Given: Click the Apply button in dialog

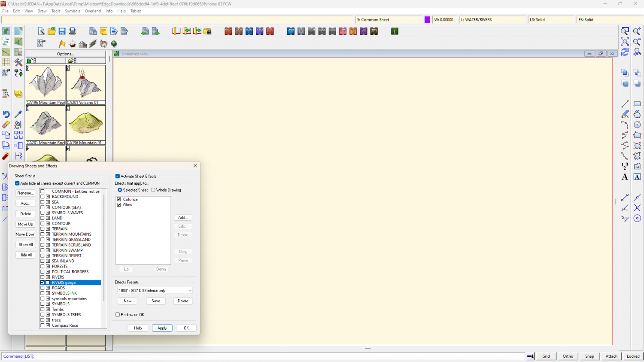Looking at the screenshot, I should pos(162,328).
